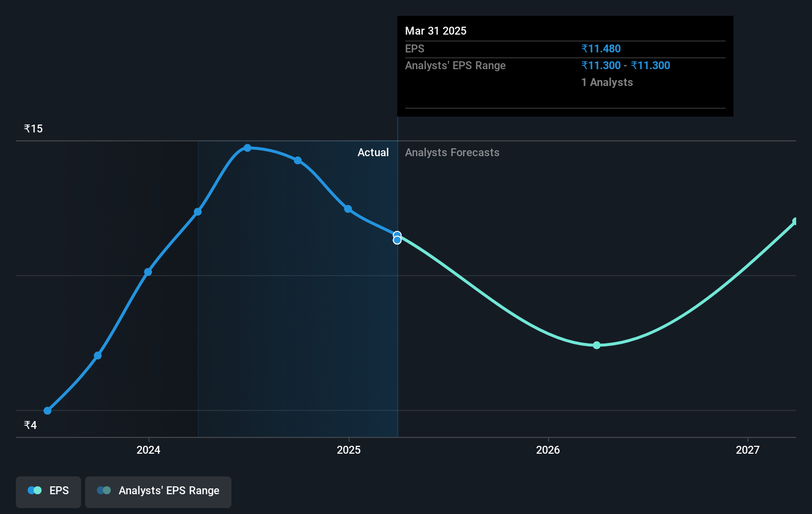The image size is (812, 514).
Task: Click the 'Mar 31 2025' tooltip date
Action: pos(436,31)
